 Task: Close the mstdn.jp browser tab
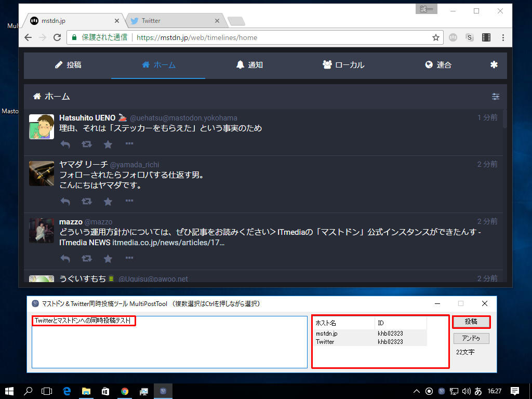117,21
